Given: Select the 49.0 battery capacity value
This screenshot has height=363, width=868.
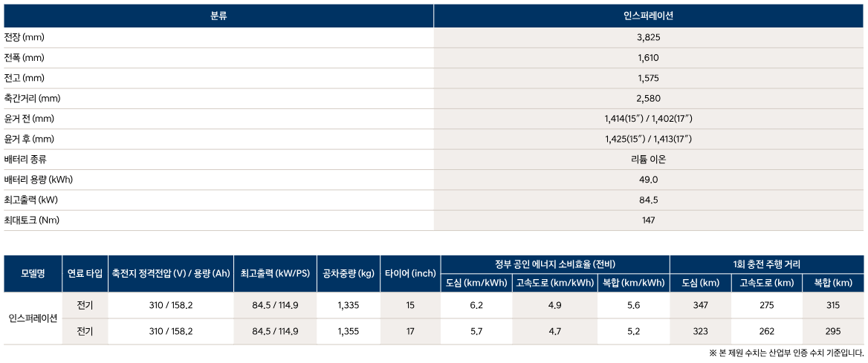Looking at the screenshot, I should point(648,180).
